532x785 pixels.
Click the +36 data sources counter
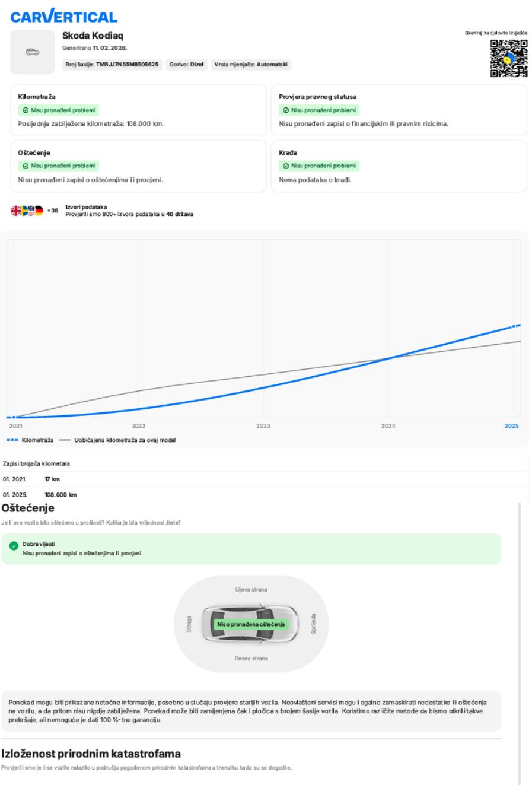[52, 211]
